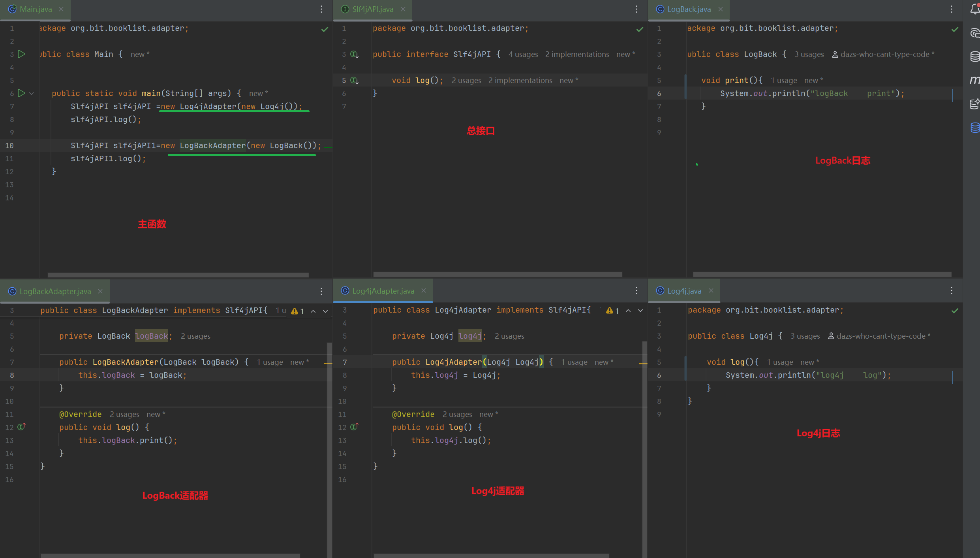980x558 pixels.
Task: Click the overriding method gutter icon in Log4jAdapter.java
Action: click(x=355, y=427)
